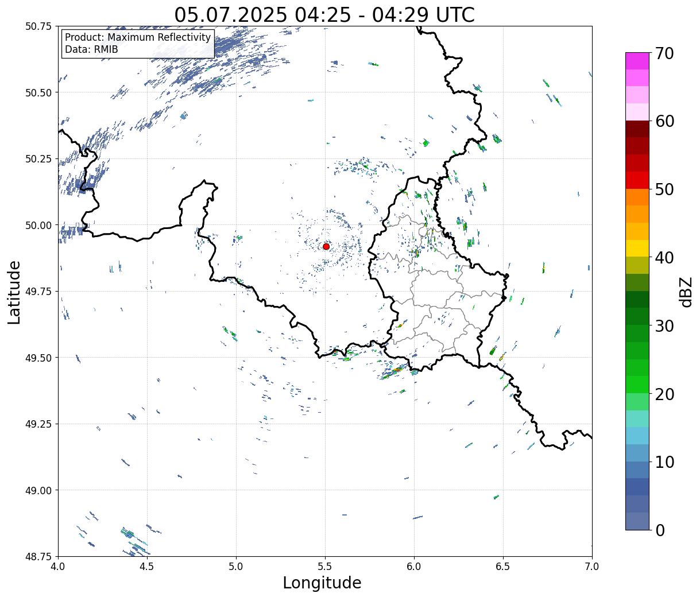This screenshot has width=700, height=597.
Task: Click the colorbar tick label '50'
Action: pyautogui.click(x=664, y=189)
